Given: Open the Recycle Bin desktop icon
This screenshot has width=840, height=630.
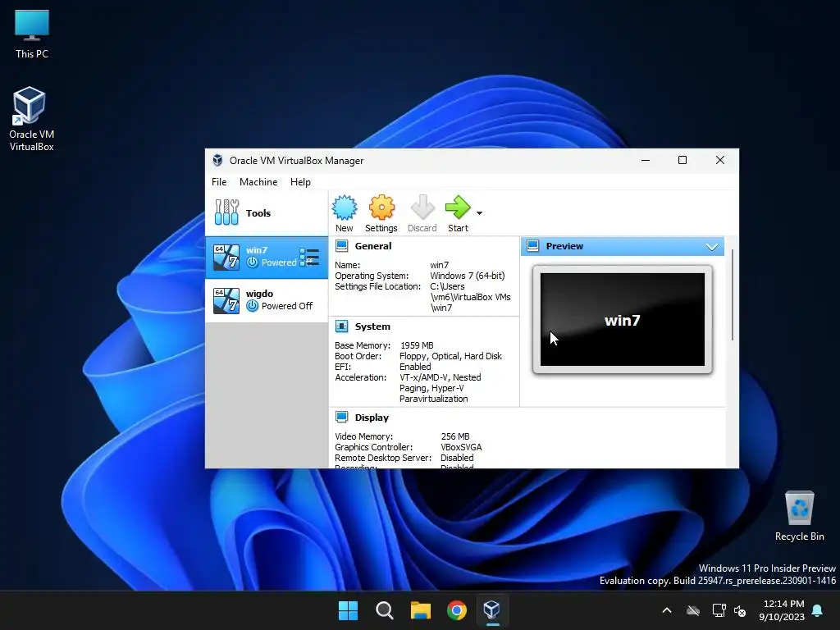Looking at the screenshot, I should [799, 517].
